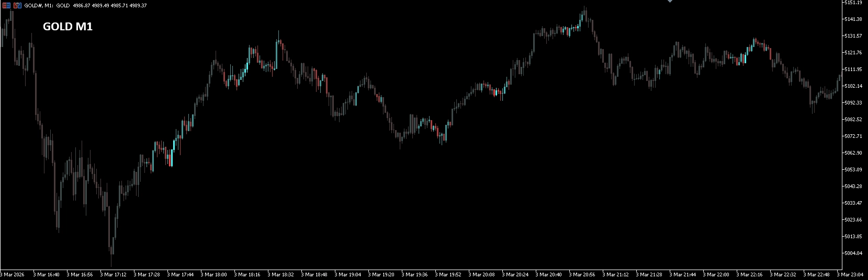Click the '3 Mar 22:48' time label

[817, 275]
